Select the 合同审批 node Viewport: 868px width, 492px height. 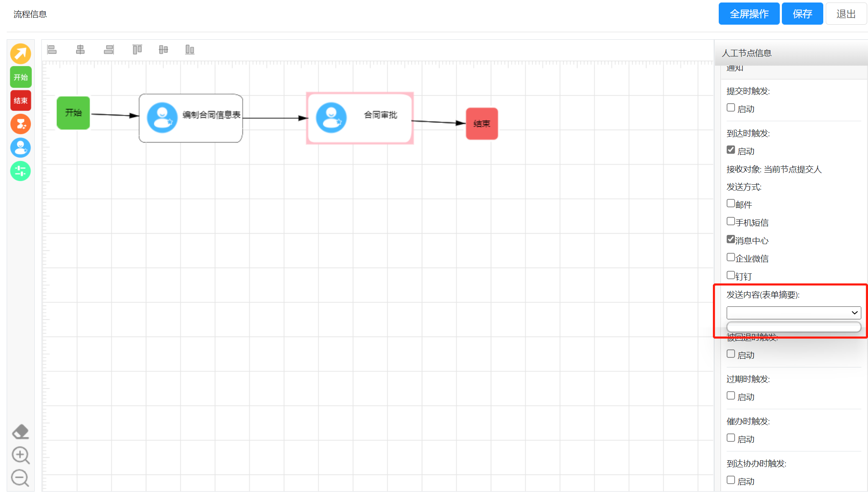(360, 118)
